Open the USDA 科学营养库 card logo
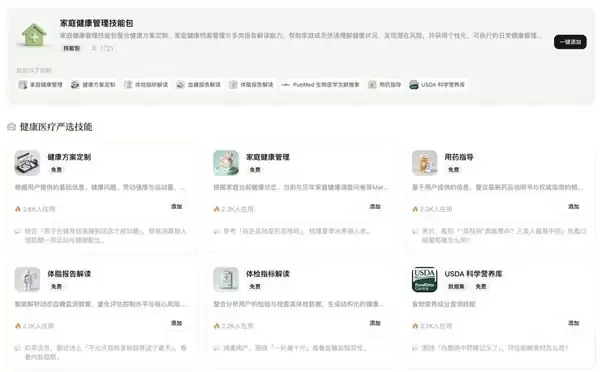This screenshot has width=600, height=372. coord(424,279)
